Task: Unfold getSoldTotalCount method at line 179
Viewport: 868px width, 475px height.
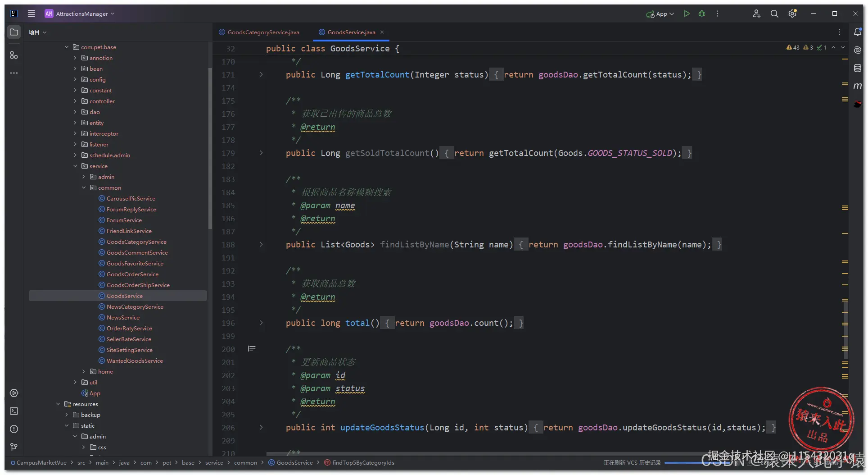Action: tap(261, 153)
